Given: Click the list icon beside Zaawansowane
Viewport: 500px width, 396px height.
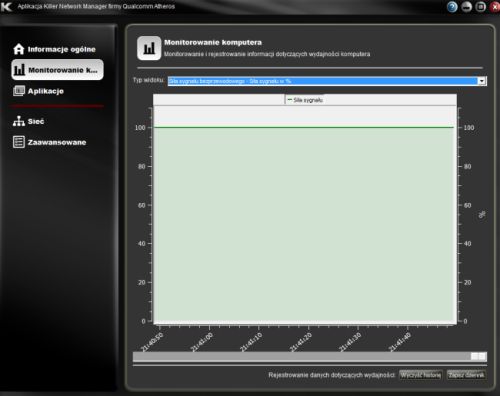Looking at the screenshot, I should click(19, 142).
